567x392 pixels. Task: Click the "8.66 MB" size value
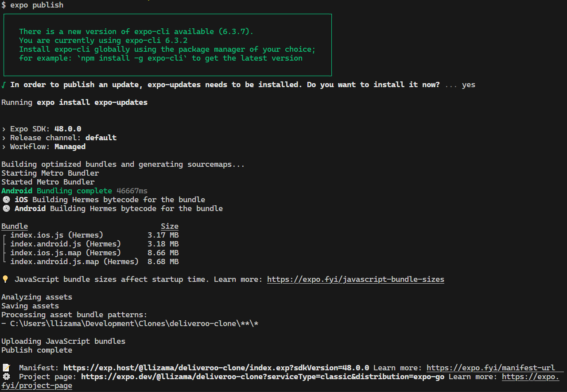click(163, 253)
